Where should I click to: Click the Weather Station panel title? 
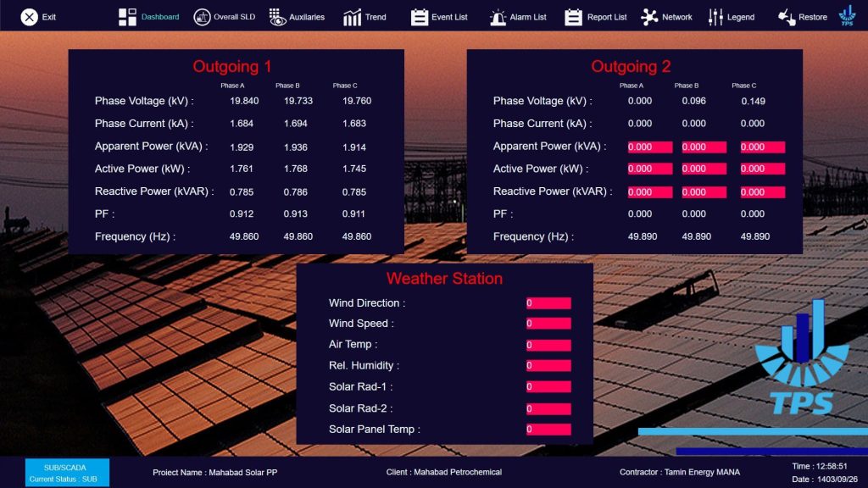pyautogui.click(x=444, y=278)
